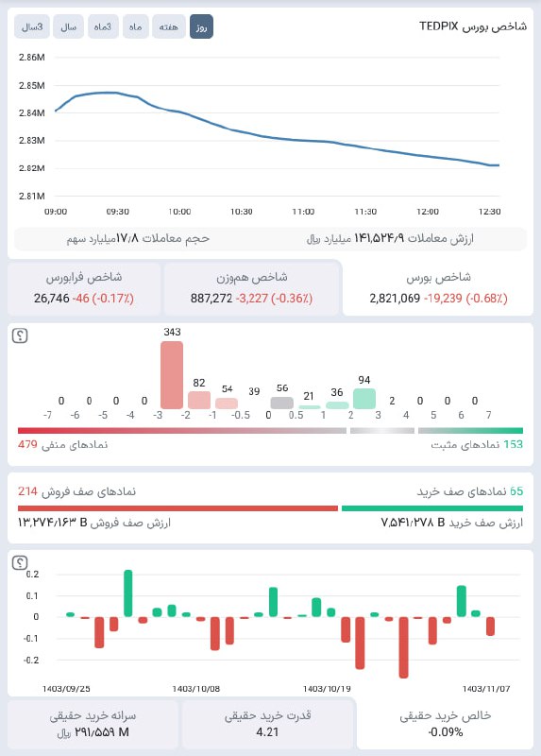541x756 pixels.
Task: Select the قدرت خرید حقیقی card
Action: point(267,723)
